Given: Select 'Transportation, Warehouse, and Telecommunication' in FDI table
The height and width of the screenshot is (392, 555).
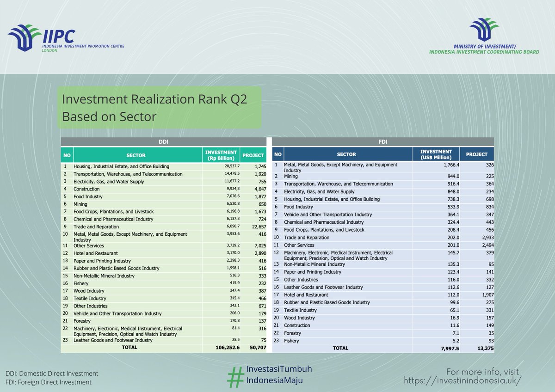Looking at the screenshot, I should click(338, 184).
